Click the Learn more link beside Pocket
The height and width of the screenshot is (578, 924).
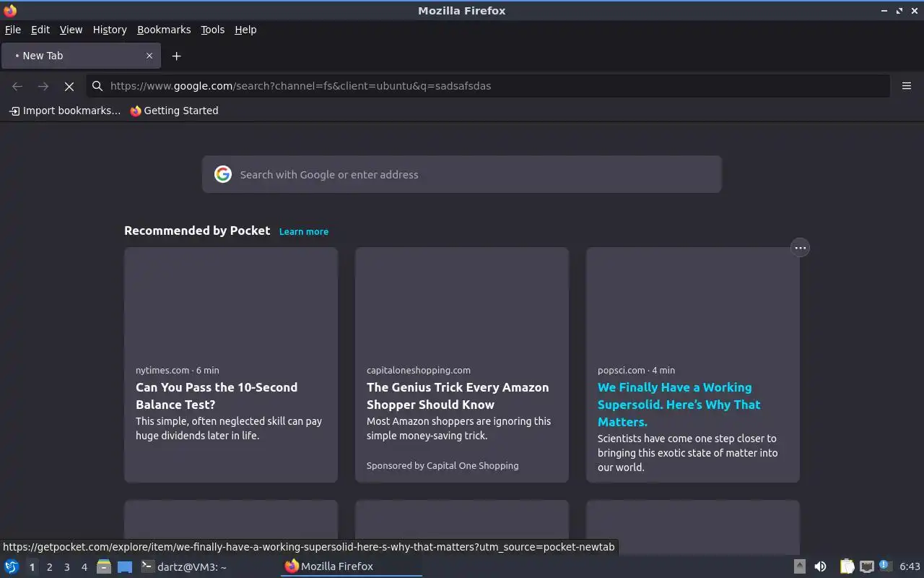coord(304,232)
